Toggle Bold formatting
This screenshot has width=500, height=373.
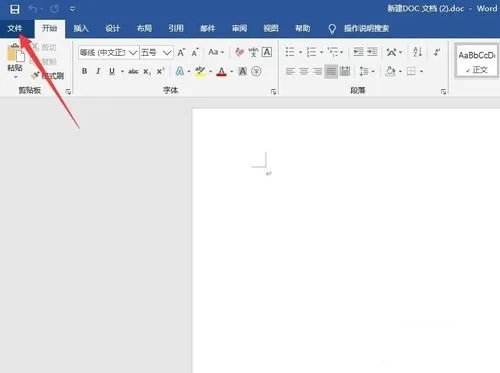point(85,71)
